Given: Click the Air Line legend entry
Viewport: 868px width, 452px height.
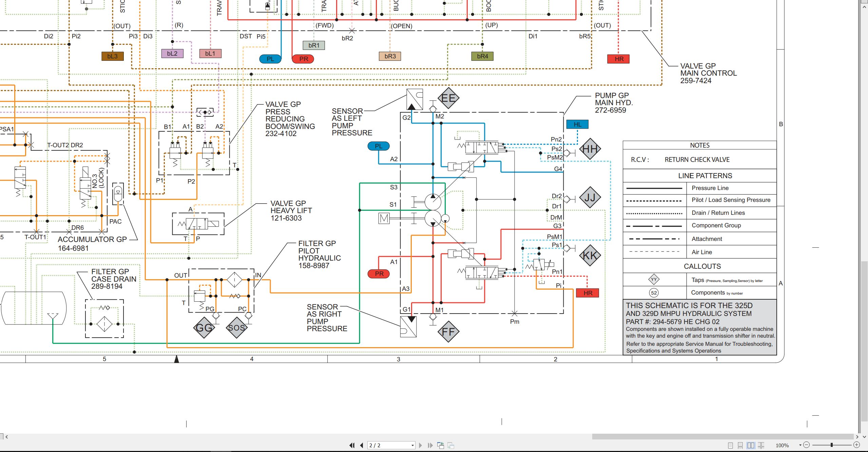Looking at the screenshot, I should click(702, 252).
